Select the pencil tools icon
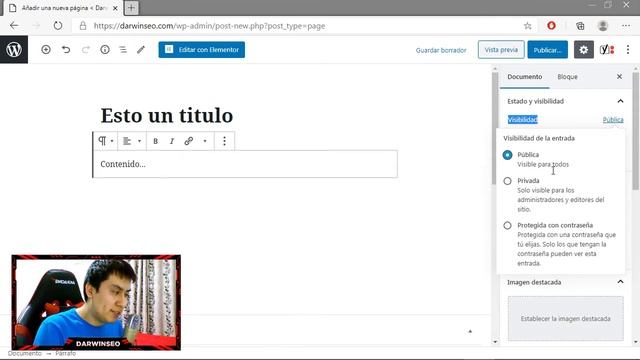Viewport: 640px width, 360px height. point(141,49)
